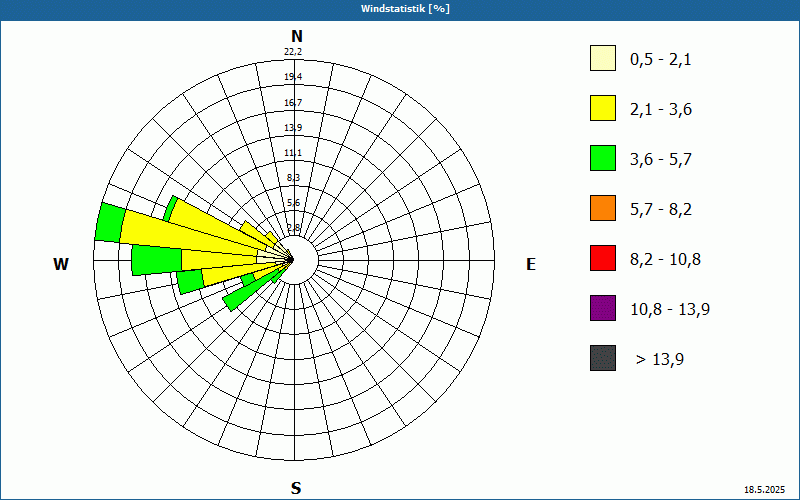Click the legend label '0,5 - 2,1'

pos(661,60)
